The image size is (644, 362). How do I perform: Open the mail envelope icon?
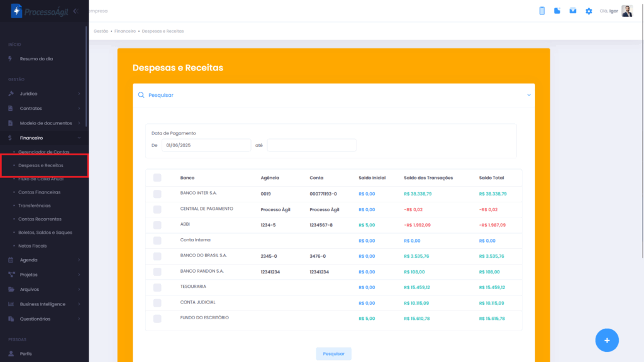pos(572,11)
